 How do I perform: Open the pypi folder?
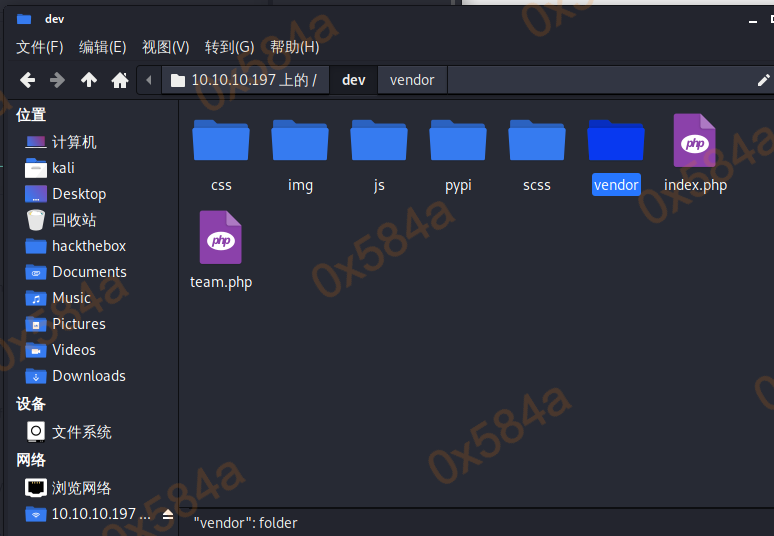[x=458, y=150]
